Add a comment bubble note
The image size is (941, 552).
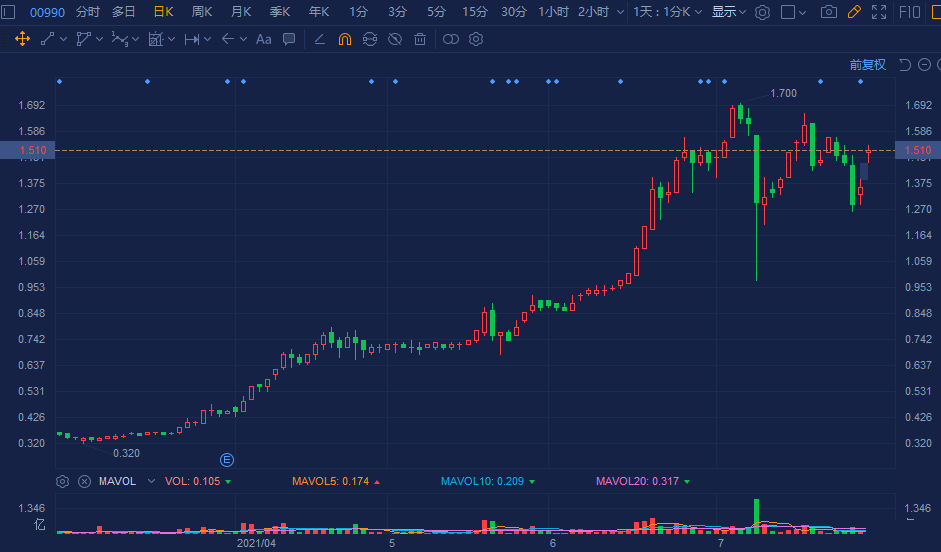(x=289, y=39)
